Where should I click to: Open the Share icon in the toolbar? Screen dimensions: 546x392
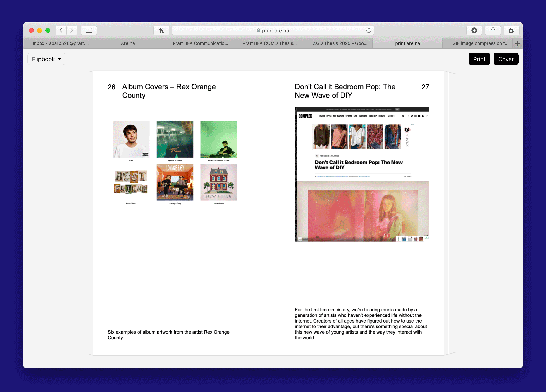(493, 30)
